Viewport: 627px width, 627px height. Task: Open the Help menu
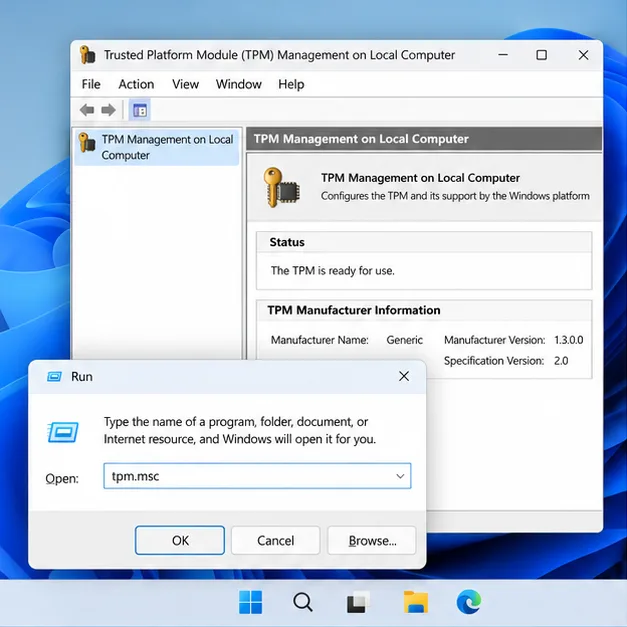(x=291, y=84)
